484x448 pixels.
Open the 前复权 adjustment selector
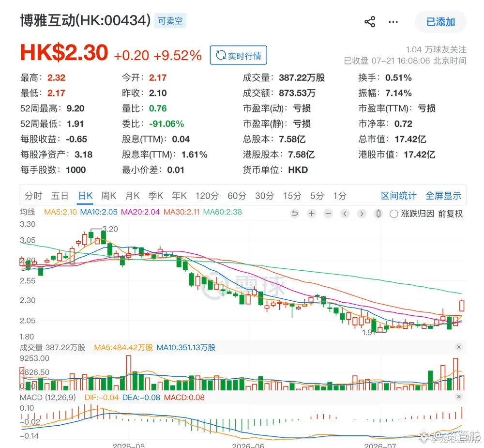tap(450, 214)
